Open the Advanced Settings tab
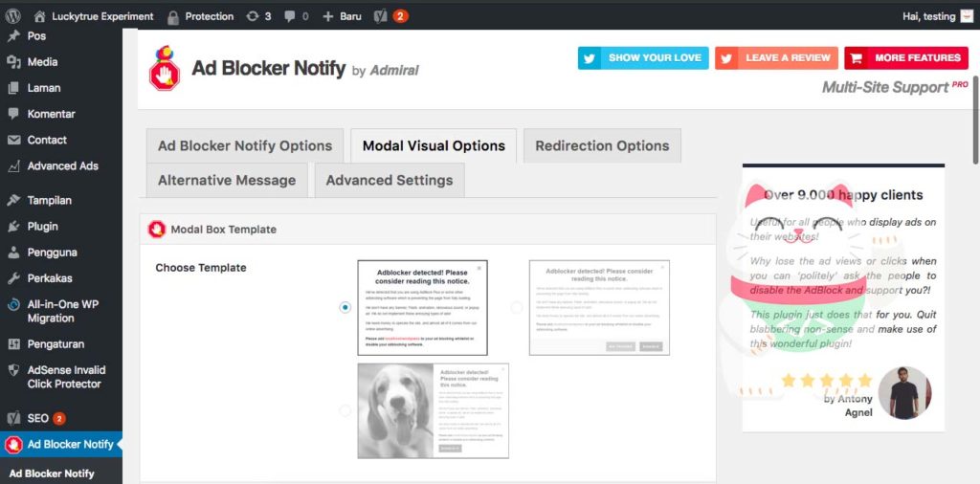This screenshot has height=484, width=980. [390, 180]
